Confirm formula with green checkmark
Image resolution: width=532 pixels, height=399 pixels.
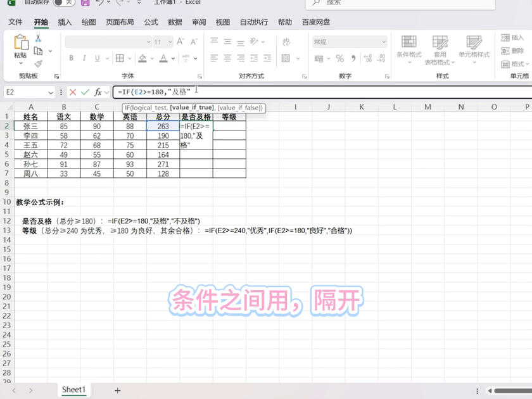pyautogui.click(x=85, y=92)
